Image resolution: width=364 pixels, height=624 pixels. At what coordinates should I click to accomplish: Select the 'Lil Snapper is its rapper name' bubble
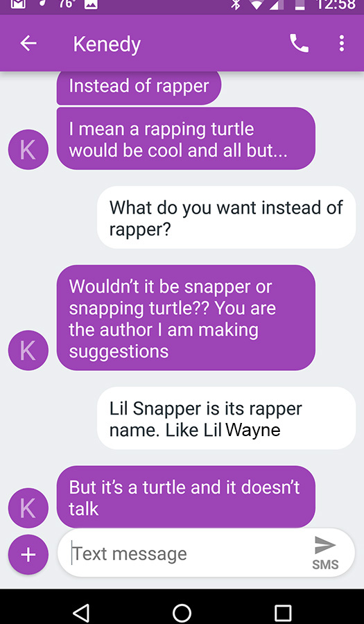(226, 418)
